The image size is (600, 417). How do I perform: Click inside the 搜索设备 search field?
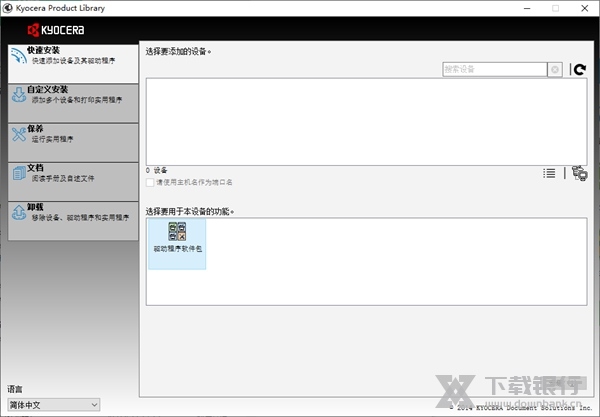coord(494,69)
